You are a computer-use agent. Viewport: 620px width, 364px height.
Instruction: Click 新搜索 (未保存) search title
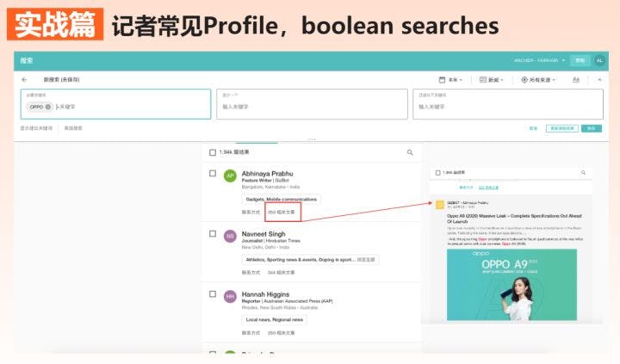(x=62, y=80)
